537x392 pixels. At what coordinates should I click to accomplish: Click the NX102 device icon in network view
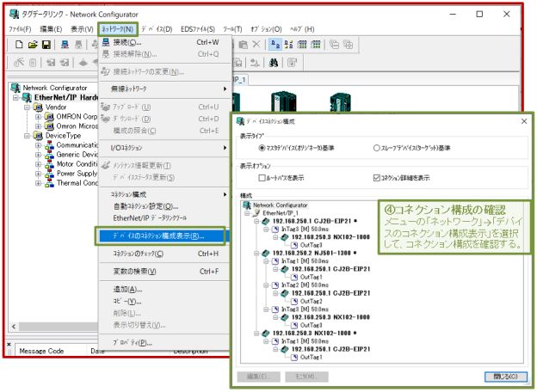coord(340,102)
